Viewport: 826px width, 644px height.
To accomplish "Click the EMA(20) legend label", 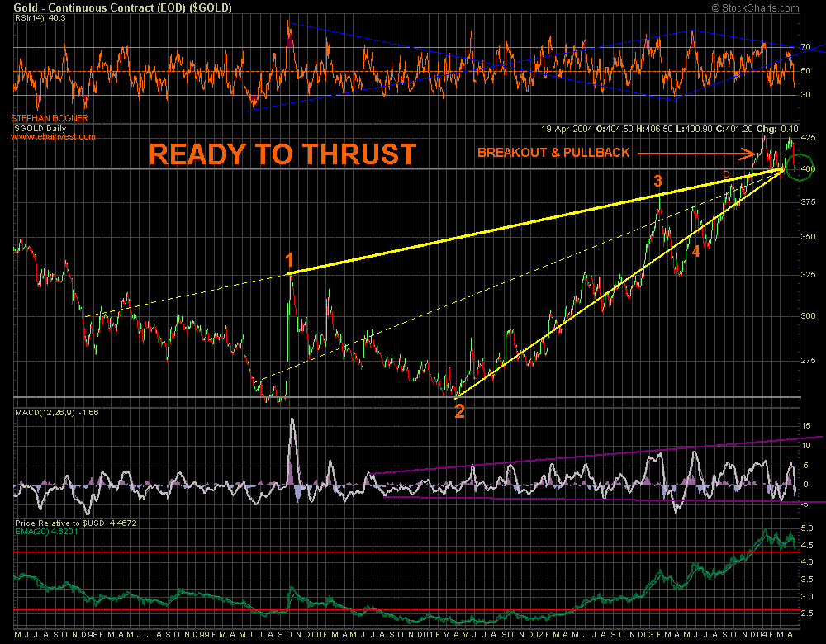I will point(48,533).
